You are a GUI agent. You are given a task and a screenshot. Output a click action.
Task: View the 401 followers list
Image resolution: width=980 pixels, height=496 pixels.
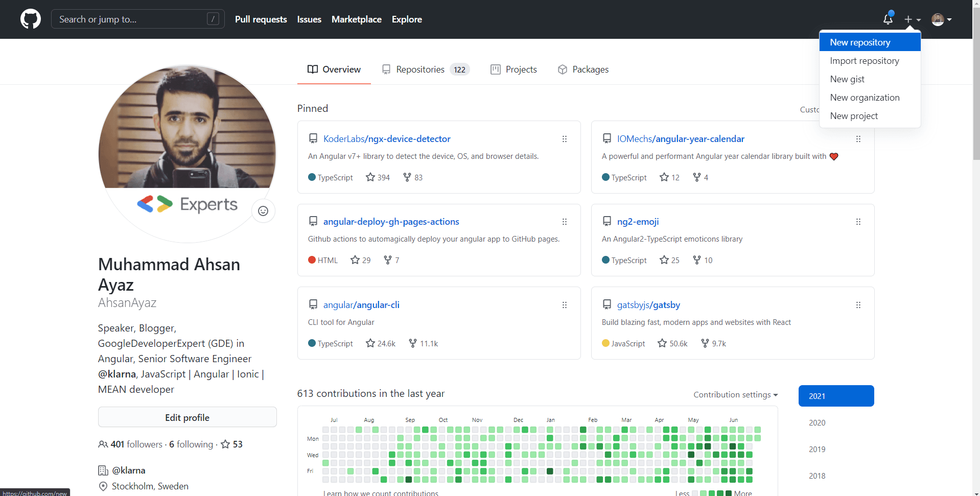130,444
